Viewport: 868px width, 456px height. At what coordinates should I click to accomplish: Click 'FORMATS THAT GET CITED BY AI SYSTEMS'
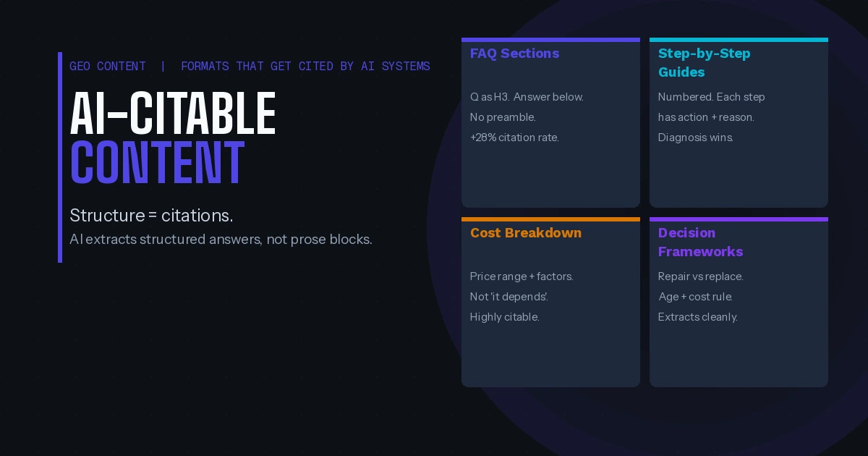[x=305, y=67]
